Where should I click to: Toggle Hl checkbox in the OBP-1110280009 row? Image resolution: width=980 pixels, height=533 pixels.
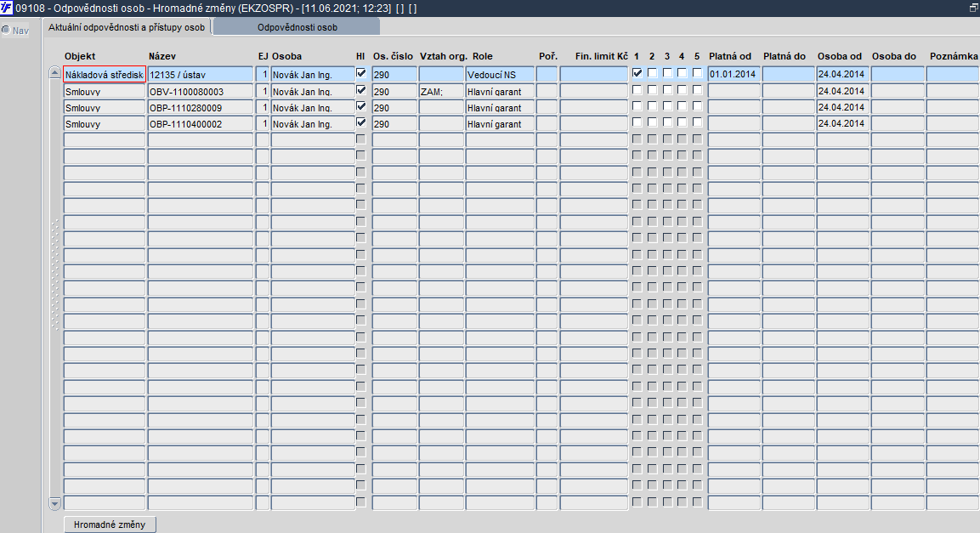coord(360,106)
